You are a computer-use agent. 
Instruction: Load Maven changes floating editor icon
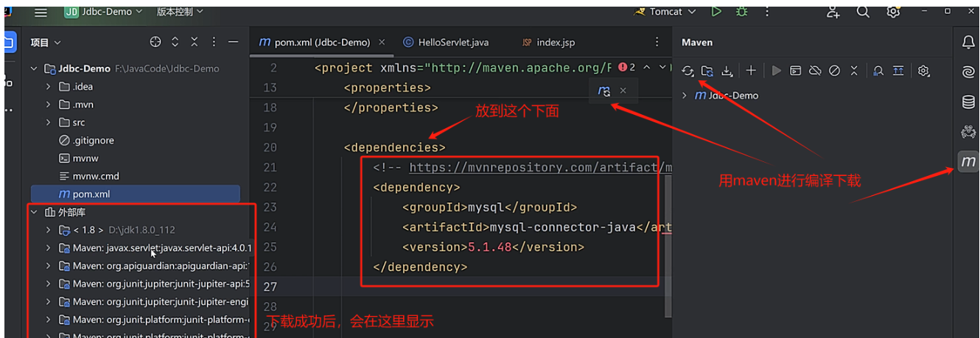(x=604, y=91)
